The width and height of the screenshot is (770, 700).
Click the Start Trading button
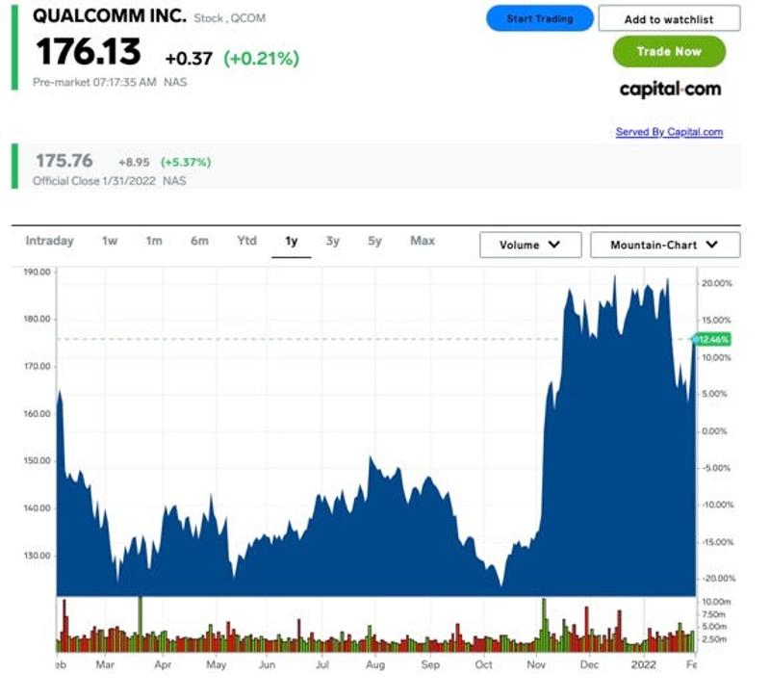coord(540,18)
